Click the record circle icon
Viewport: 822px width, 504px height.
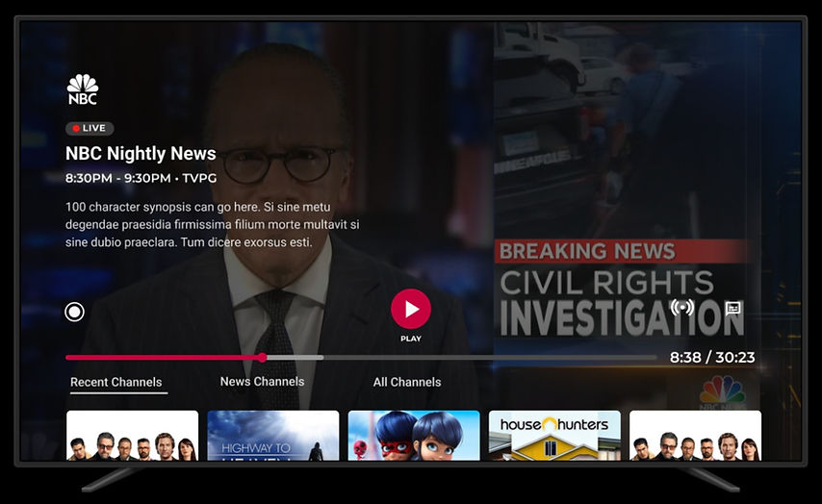pyautogui.click(x=74, y=312)
